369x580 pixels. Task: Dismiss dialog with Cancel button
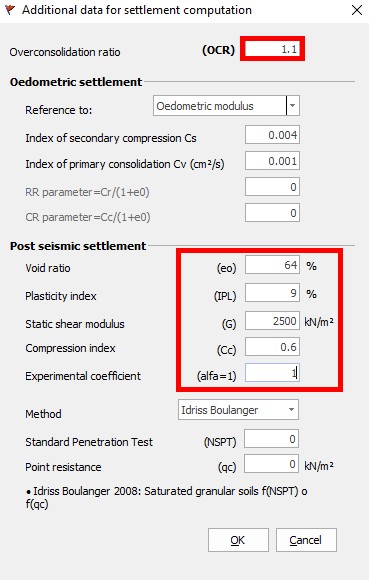[x=306, y=540]
